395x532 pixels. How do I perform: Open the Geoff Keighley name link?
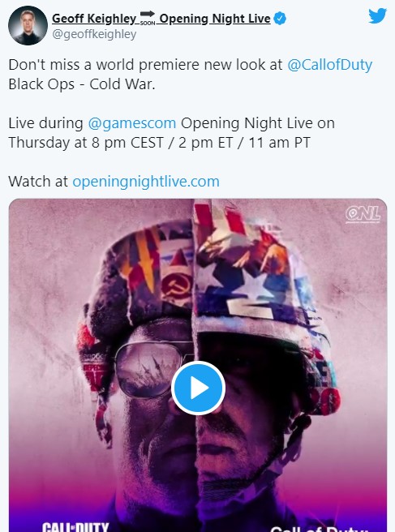point(94,19)
